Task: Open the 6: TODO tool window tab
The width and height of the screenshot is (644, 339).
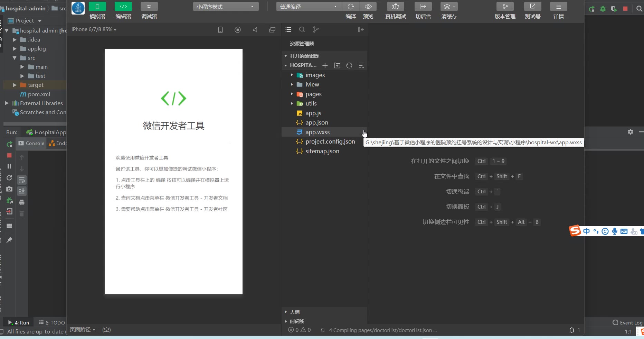Action: coord(52,323)
